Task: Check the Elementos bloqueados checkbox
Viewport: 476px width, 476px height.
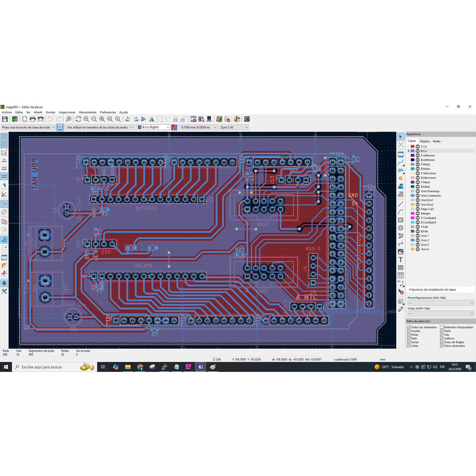Action: [x=442, y=327]
